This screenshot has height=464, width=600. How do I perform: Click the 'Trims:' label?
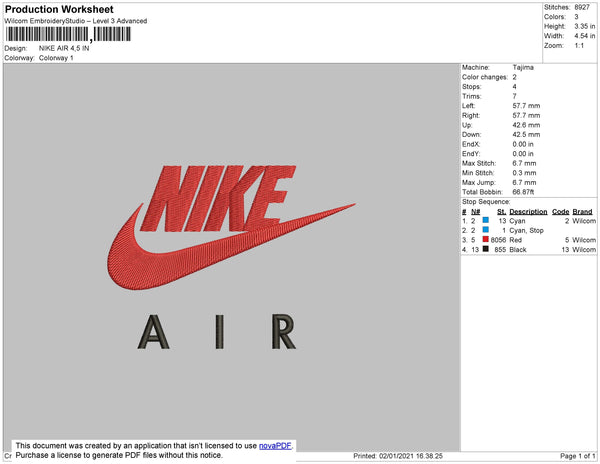[471, 96]
